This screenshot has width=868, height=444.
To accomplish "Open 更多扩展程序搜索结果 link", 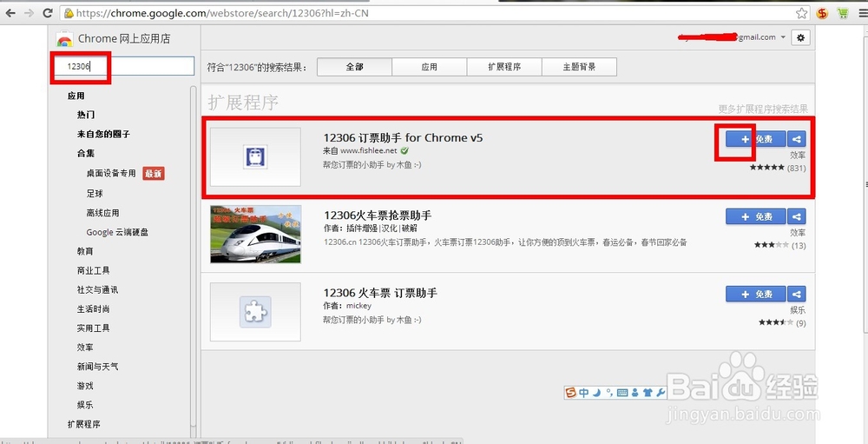I will [x=763, y=109].
